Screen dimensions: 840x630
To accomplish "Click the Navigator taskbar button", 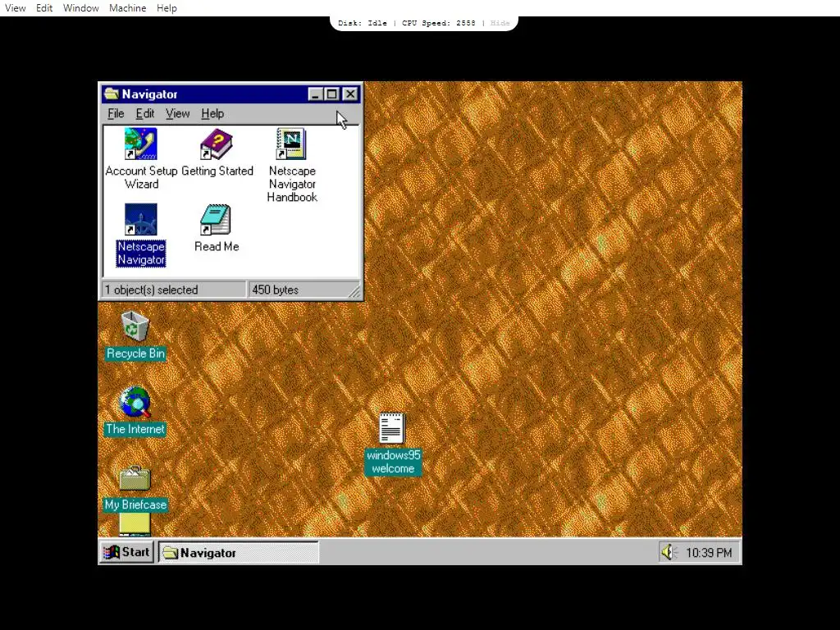I will point(239,552).
